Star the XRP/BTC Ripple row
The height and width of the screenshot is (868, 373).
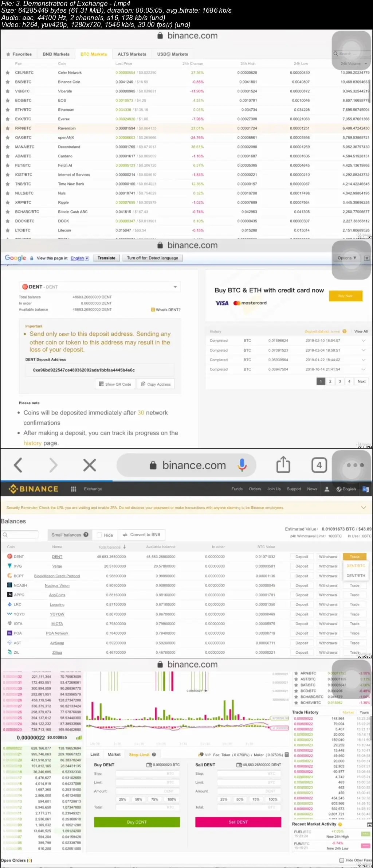tap(8, 203)
